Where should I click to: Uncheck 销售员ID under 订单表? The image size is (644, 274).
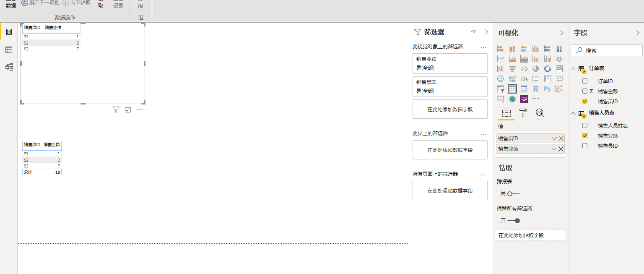coord(585,101)
